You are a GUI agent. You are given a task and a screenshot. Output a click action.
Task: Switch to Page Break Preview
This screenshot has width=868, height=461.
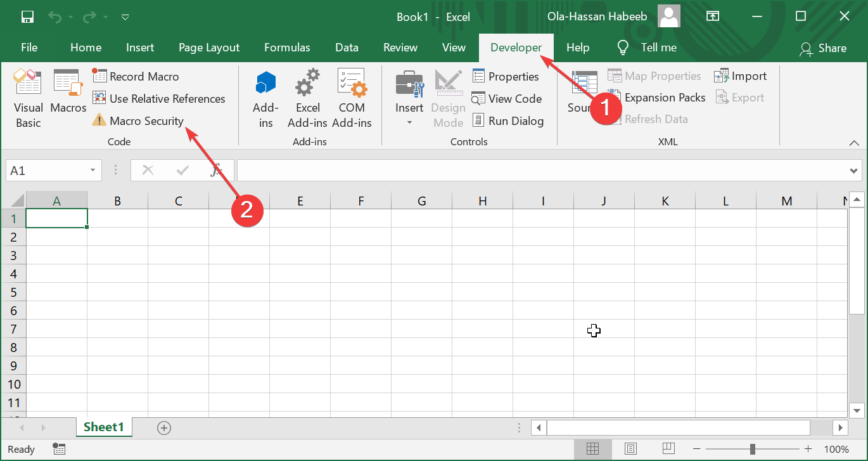coord(668,449)
